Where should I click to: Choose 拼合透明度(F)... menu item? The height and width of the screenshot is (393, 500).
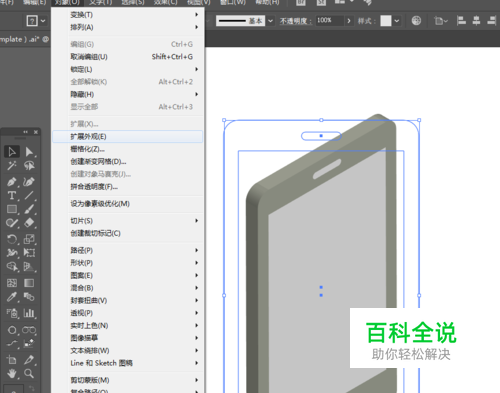[x=128, y=187]
